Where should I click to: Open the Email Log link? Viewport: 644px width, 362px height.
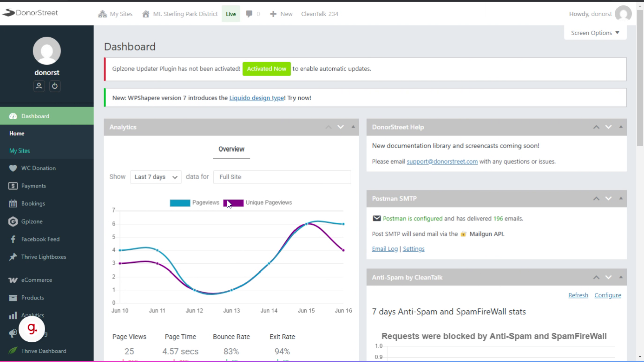pos(385,249)
